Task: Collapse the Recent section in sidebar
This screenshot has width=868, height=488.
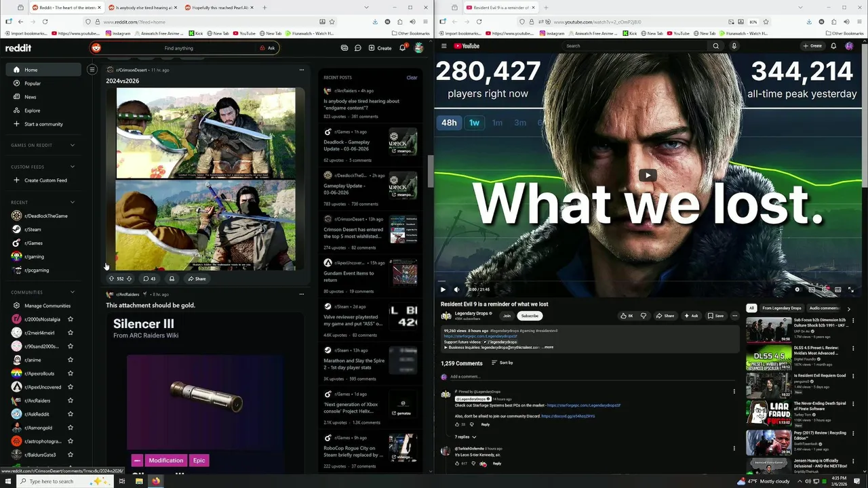Action: 73,202
